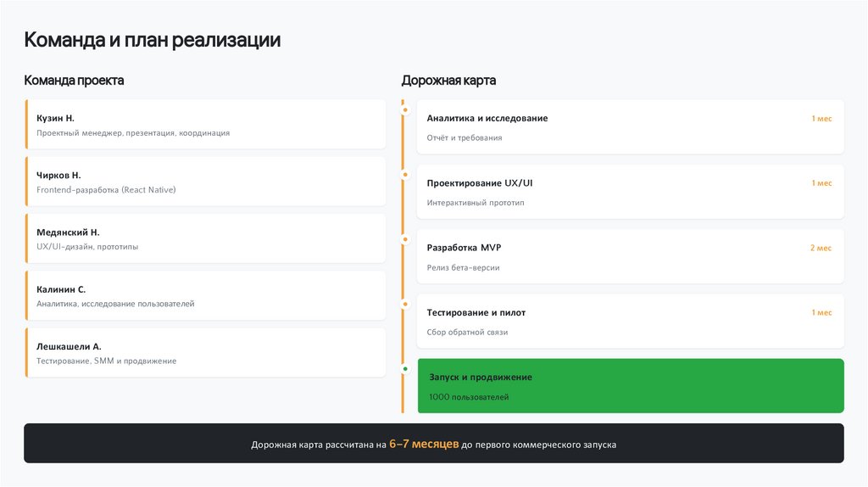868x487 pixels.
Task: Click "Проектный менеджер, презентация, координация" role text
Action: coord(133,133)
